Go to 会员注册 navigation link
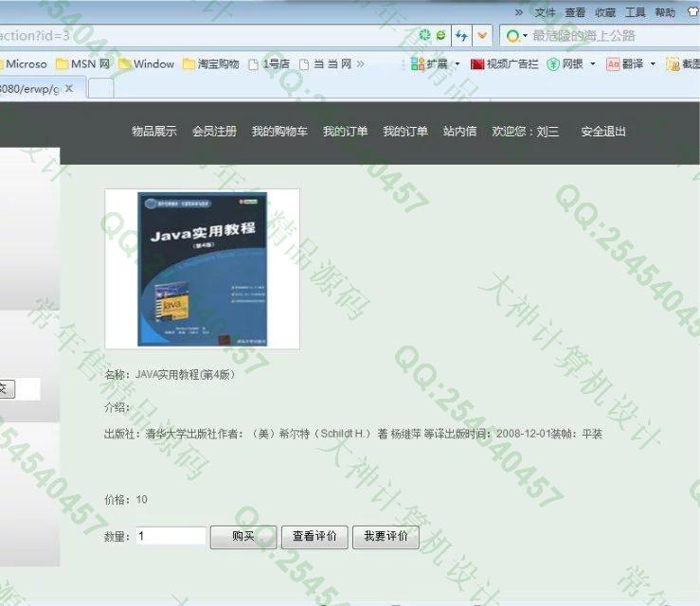 [x=214, y=132]
